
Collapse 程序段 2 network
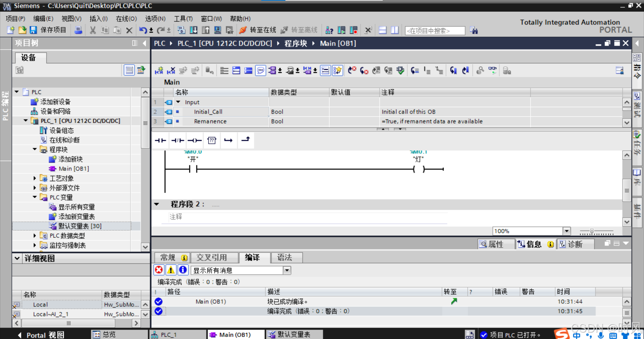(157, 204)
